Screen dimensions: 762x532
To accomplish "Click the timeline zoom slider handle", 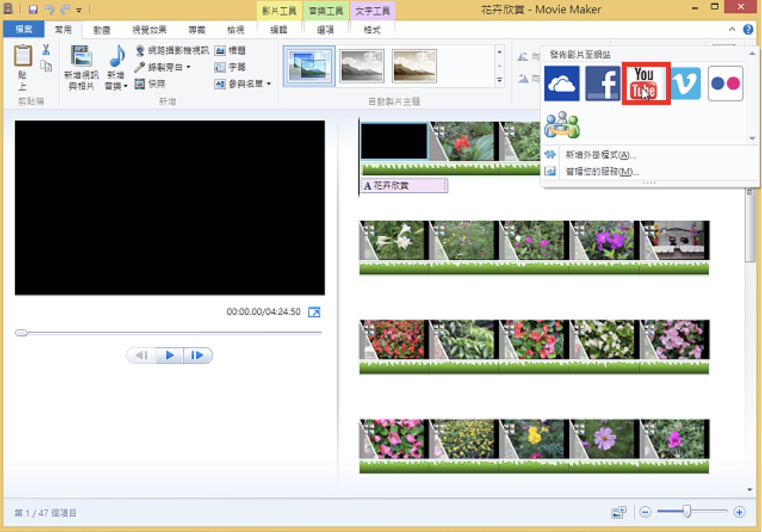I will click(x=687, y=512).
